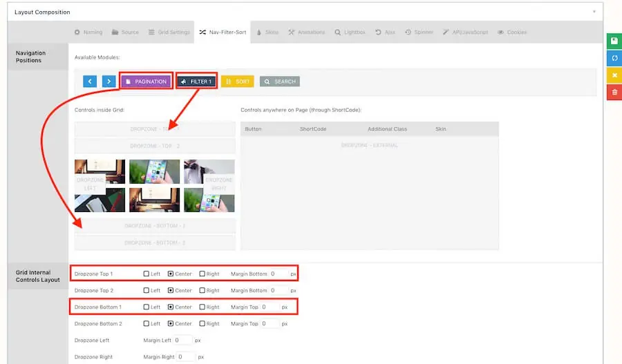This screenshot has width=622, height=364.
Task: Click the Dropzone Bottom 1 area
Action: tap(155, 226)
